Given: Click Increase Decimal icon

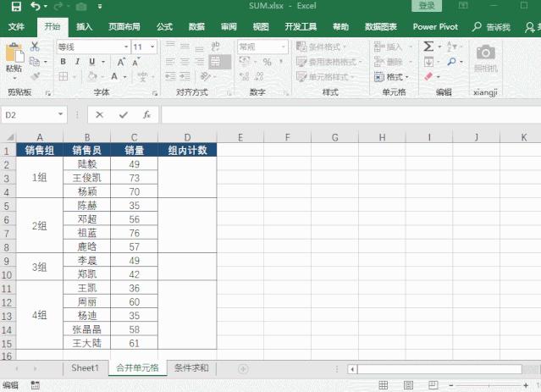Looking at the screenshot, I should tap(245, 76).
